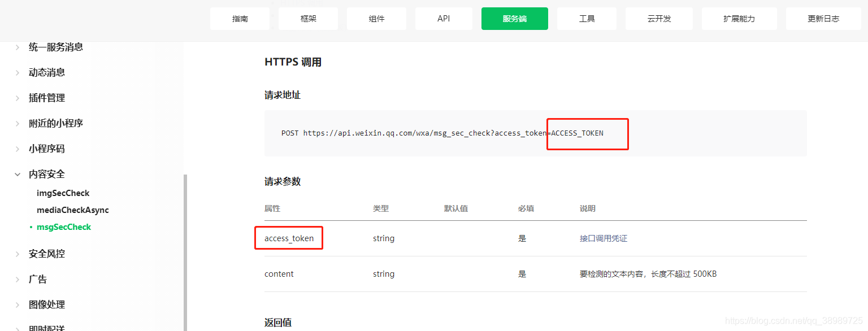The width and height of the screenshot is (868, 331).
Task: Open the imgSecCheck documentation page
Action: point(63,193)
